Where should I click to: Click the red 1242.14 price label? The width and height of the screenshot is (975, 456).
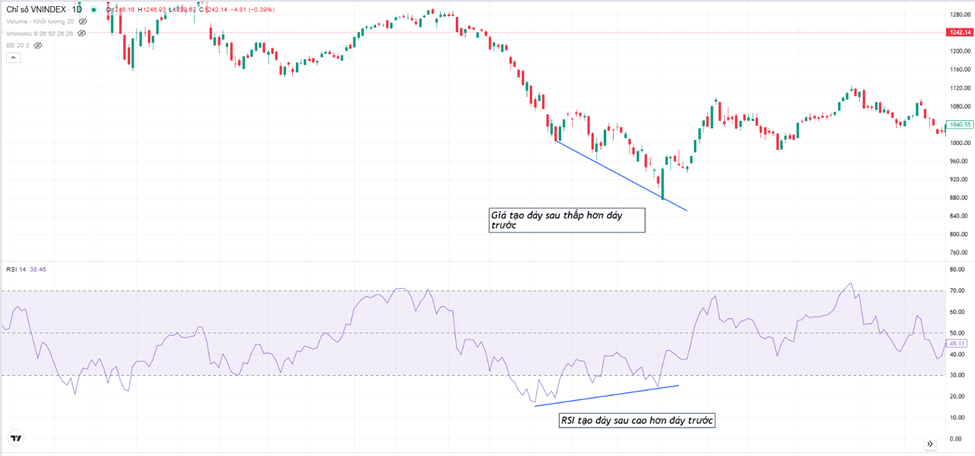[x=959, y=33]
